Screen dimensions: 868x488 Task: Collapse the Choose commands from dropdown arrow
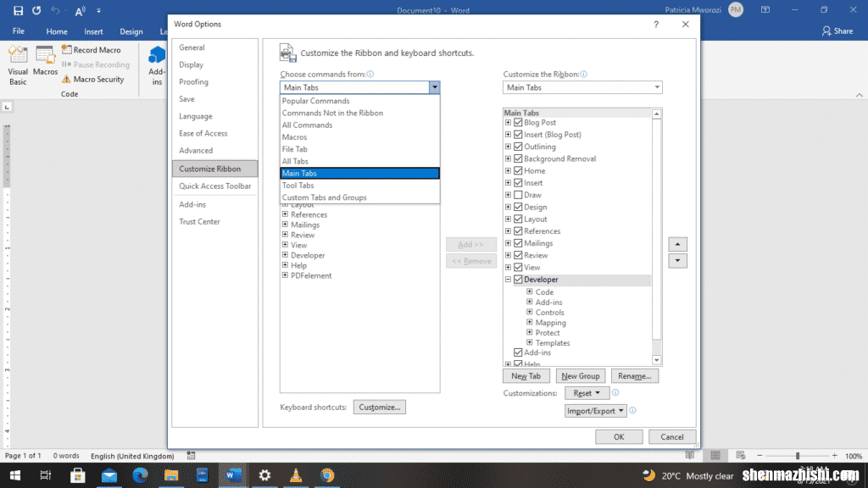click(435, 87)
